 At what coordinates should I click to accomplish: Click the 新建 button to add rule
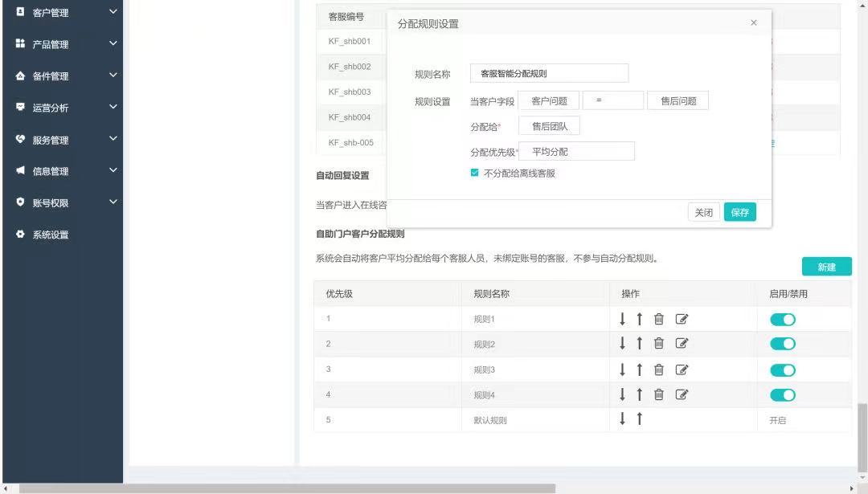coord(826,267)
